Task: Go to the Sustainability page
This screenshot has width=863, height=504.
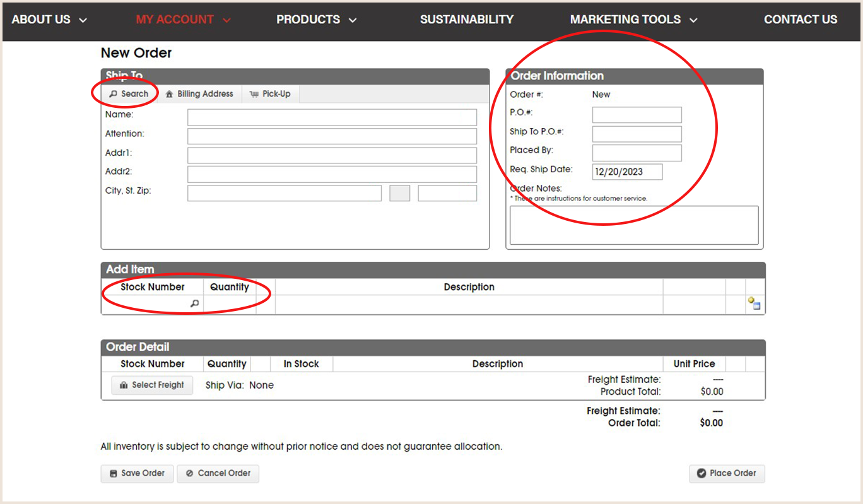Action: [467, 20]
